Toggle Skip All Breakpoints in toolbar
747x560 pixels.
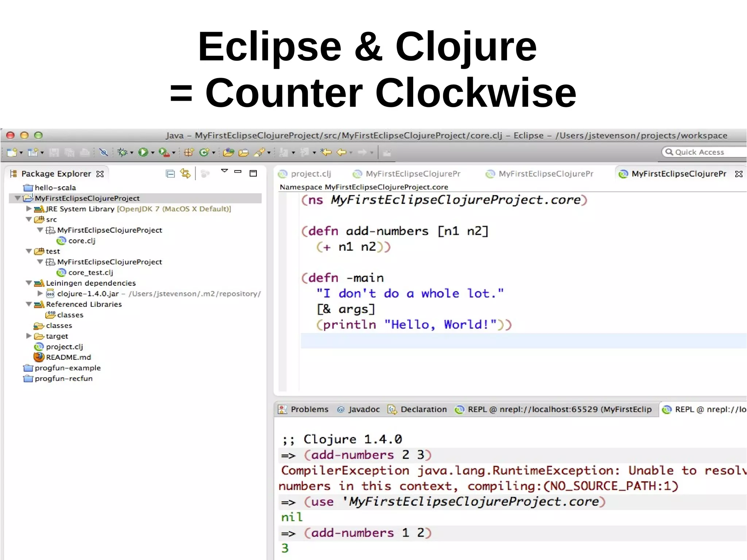coord(104,152)
